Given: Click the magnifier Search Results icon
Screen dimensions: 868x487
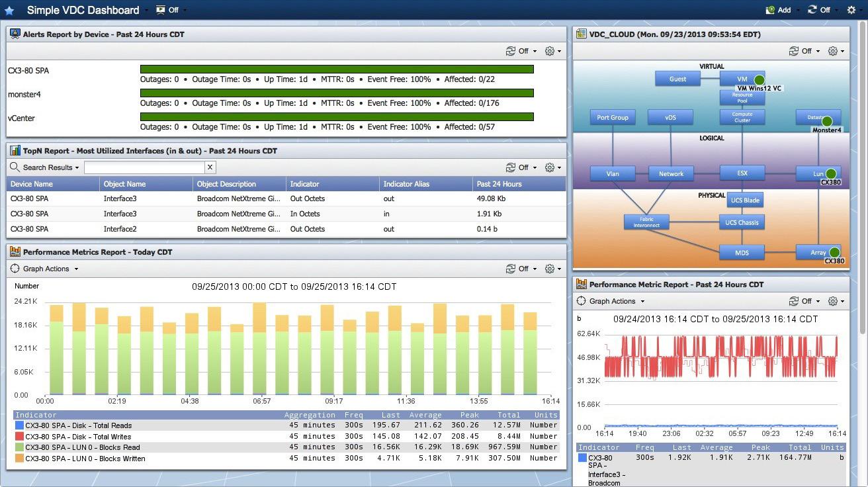Looking at the screenshot, I should pyautogui.click(x=15, y=167).
